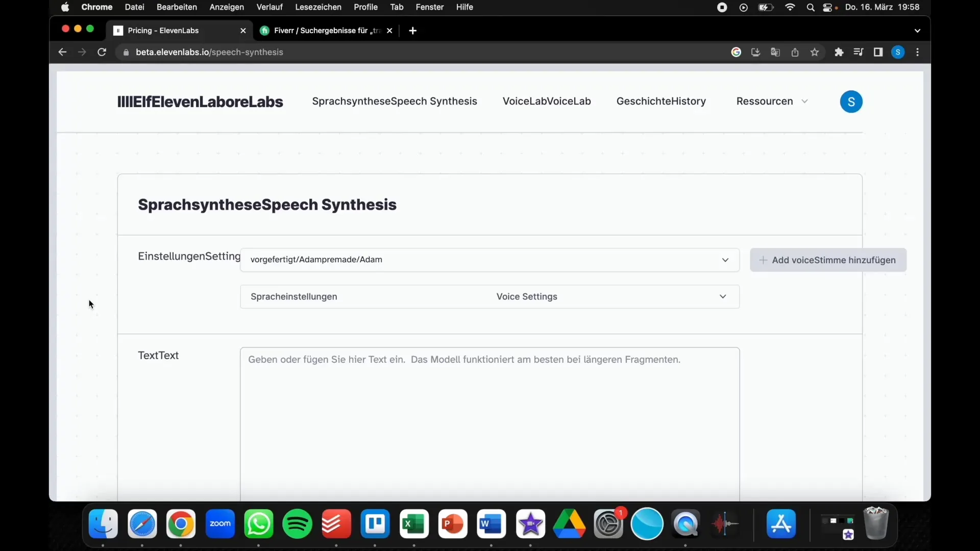
Task: Open Word from the dock
Action: pos(492,523)
